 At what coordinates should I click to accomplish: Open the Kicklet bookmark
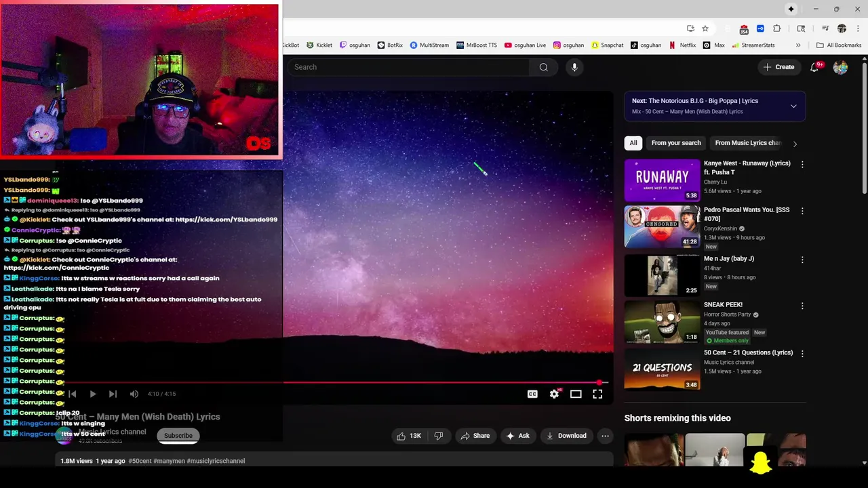pos(319,45)
